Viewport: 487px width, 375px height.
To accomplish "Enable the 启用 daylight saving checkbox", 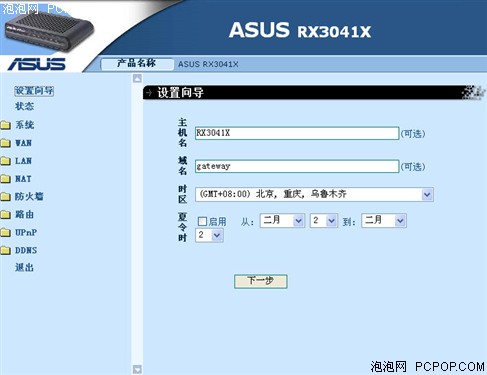I will tap(202, 221).
